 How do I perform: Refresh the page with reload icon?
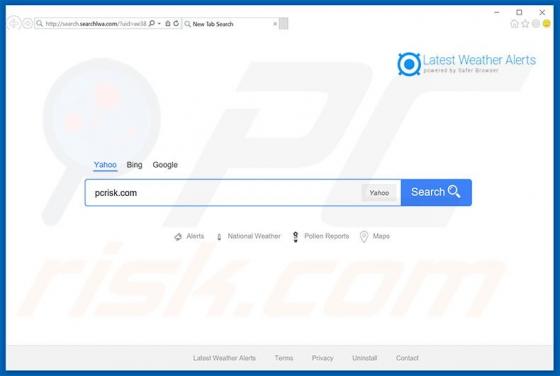pyautogui.click(x=176, y=24)
